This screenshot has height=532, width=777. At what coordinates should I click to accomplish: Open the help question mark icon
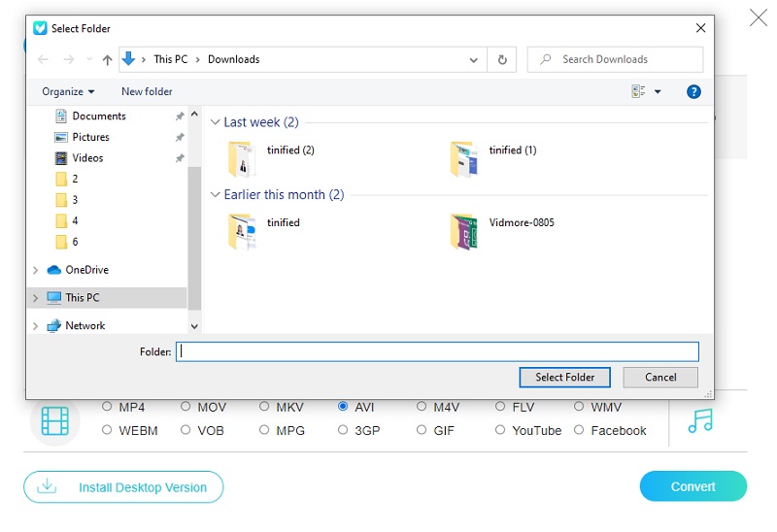click(693, 91)
